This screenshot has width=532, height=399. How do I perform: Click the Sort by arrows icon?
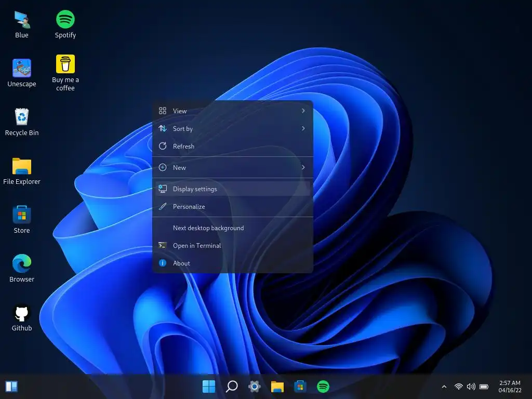click(163, 129)
